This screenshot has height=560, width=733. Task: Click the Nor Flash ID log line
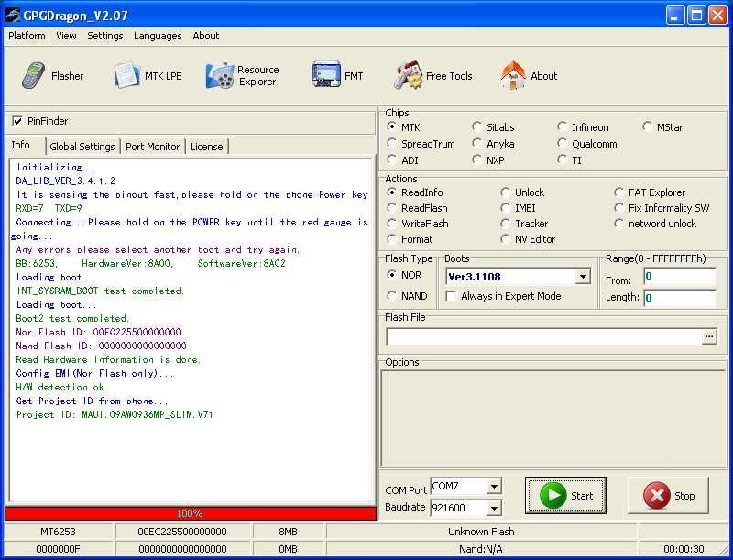pyautogui.click(x=98, y=332)
